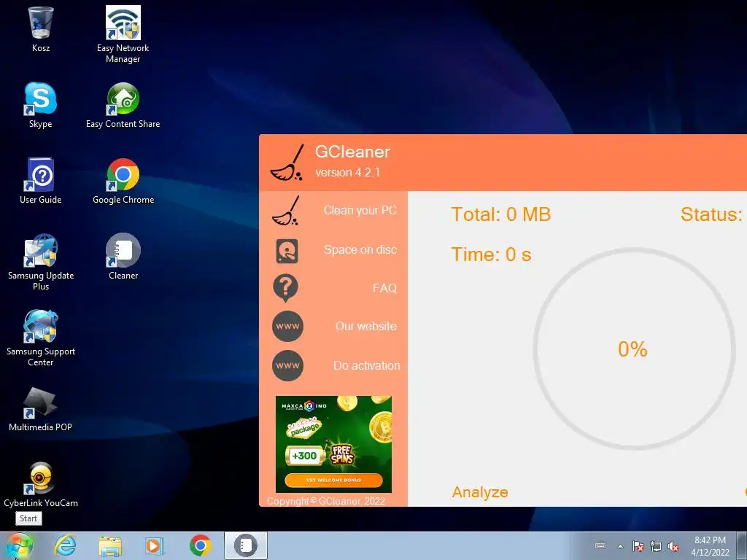Image resolution: width=747 pixels, height=560 pixels.
Task: Open the FAQ menu entry
Action: tap(385, 288)
